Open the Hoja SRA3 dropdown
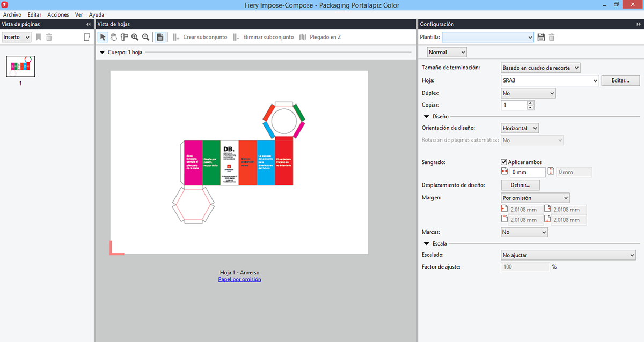 595,81
